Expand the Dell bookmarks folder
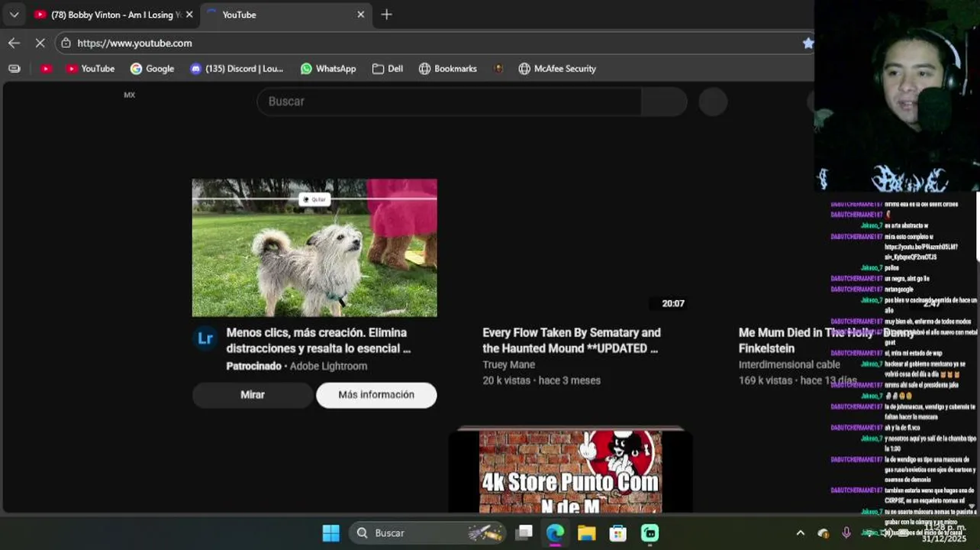 click(x=387, y=69)
